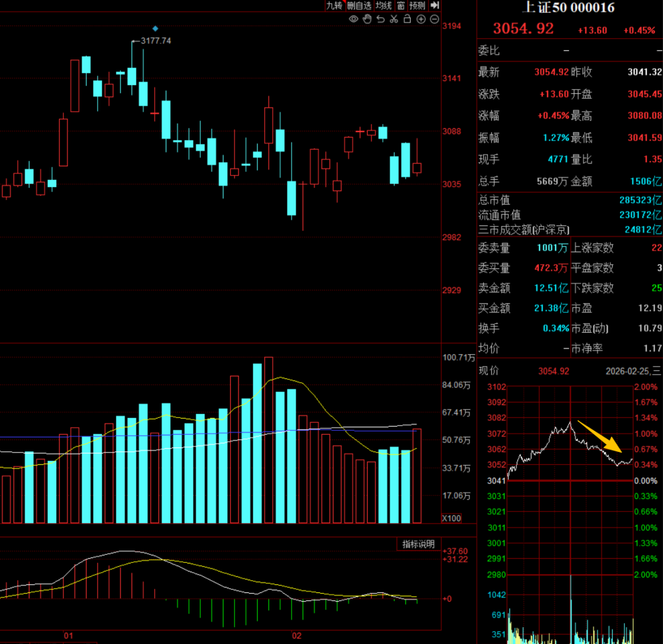
Task: Click the 上证50 000016 title
Action: pyautogui.click(x=568, y=7)
